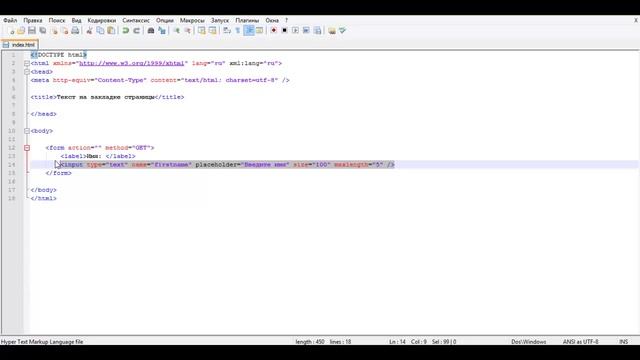The image size is (640, 360).
Task: Toggle Show All Characters icon
Action: pyautogui.click(x=238, y=31)
